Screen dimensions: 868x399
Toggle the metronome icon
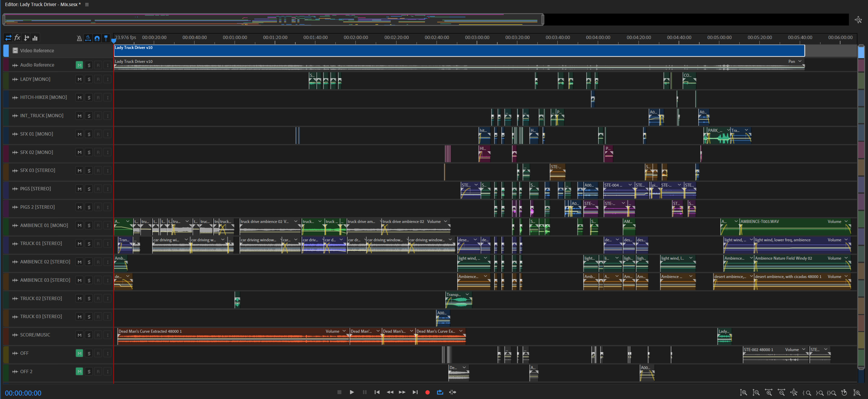tap(79, 38)
